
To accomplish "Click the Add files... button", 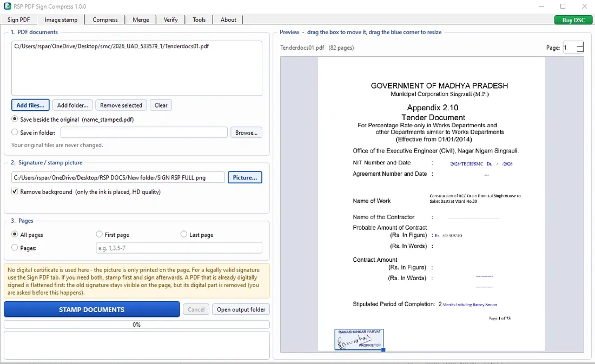I will 30,105.
